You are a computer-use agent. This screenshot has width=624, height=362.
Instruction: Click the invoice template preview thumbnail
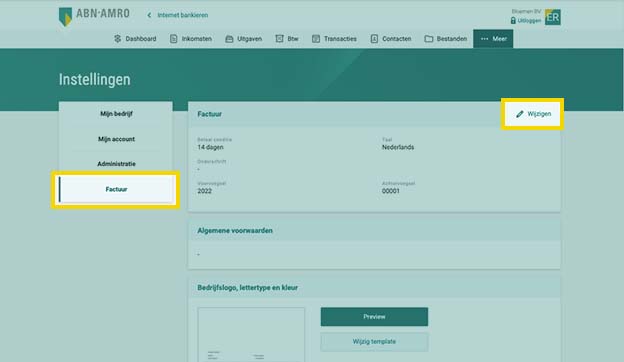coord(251,335)
